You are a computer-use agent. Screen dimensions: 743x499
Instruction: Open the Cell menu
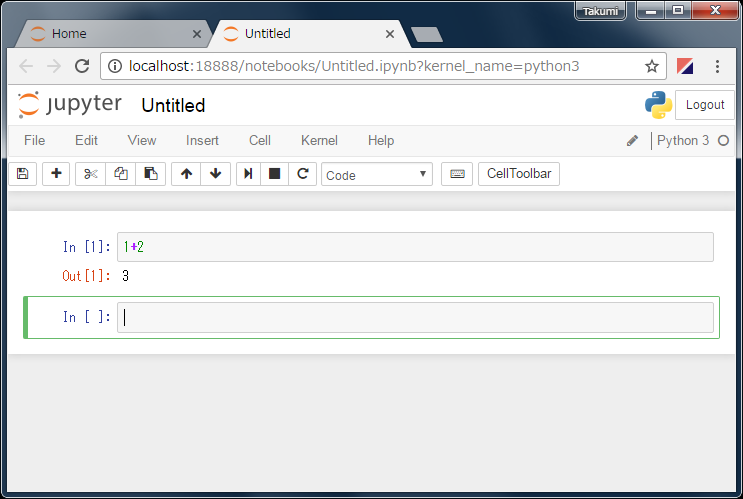tap(260, 141)
